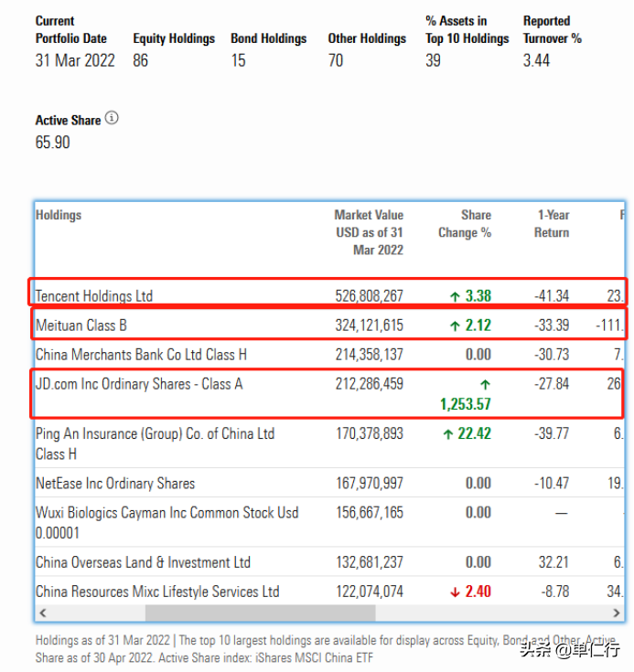Click Meituan market value 324,121,615
634x672 pixels.
(370, 325)
